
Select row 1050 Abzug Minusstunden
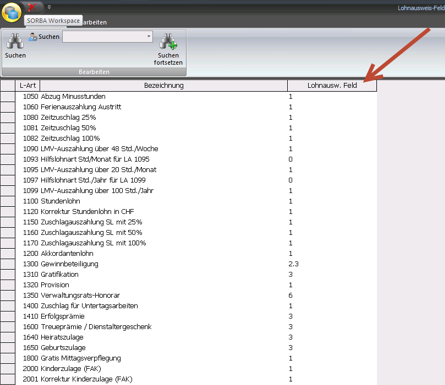pyautogui.click(x=196, y=96)
